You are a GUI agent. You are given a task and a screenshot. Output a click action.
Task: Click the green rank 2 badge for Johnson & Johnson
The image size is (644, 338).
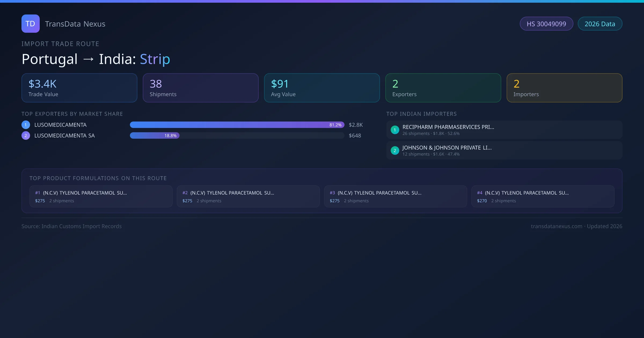click(395, 150)
